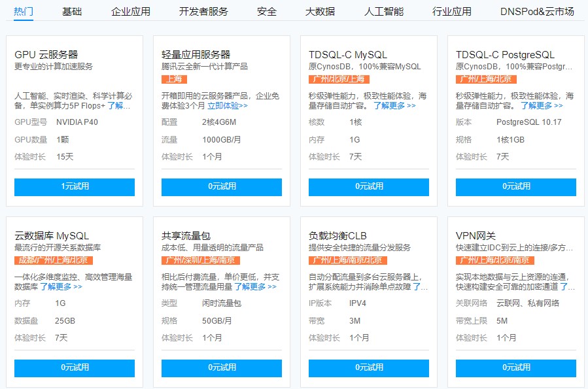Image resolution: width=588 pixels, height=389 pixels.
Task: Click the VPN网关 title
Action: [x=476, y=236]
